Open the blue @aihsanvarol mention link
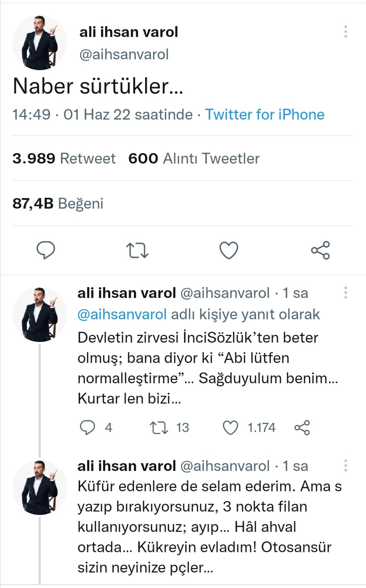This screenshot has width=366, height=588. coord(122,314)
